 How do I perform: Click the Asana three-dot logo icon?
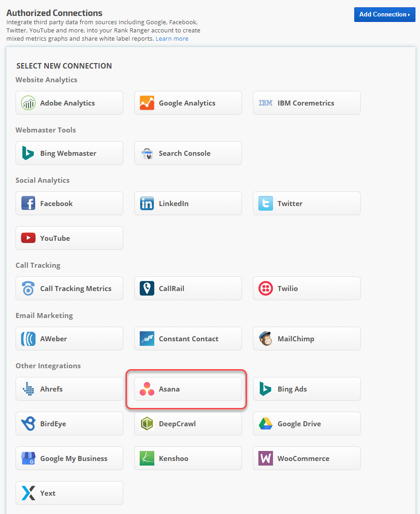(x=147, y=389)
